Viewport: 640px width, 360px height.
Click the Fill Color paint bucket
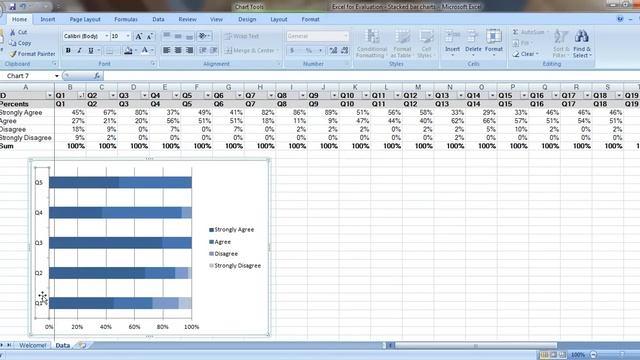coord(128,50)
